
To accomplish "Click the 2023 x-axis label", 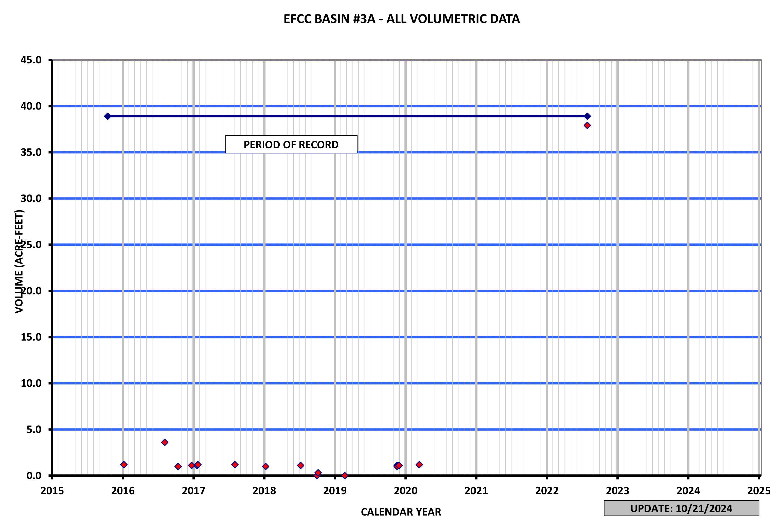I will pyautogui.click(x=618, y=490).
